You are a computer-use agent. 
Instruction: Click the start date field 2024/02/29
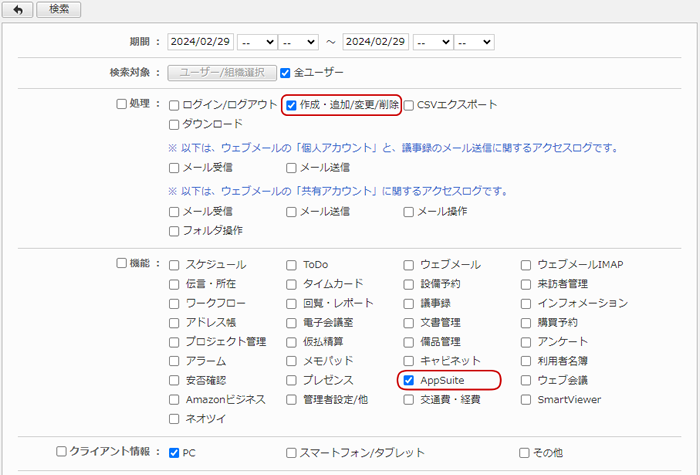[x=200, y=42]
